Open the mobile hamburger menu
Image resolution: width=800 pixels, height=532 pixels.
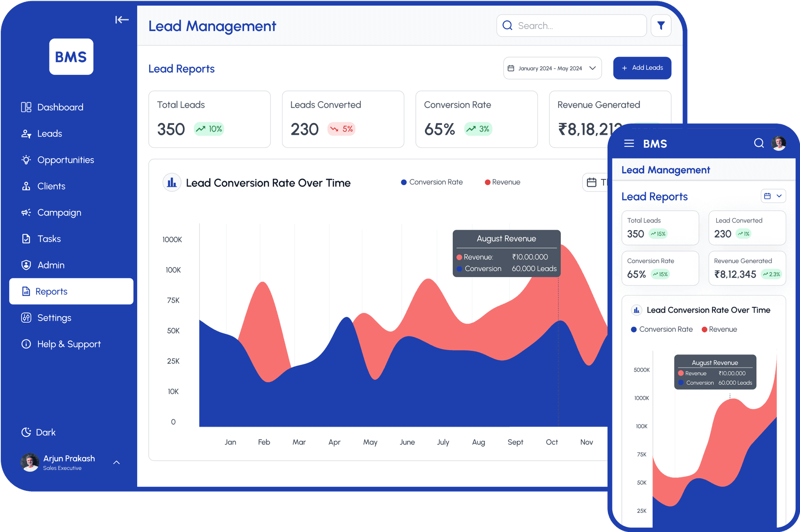pyautogui.click(x=629, y=144)
